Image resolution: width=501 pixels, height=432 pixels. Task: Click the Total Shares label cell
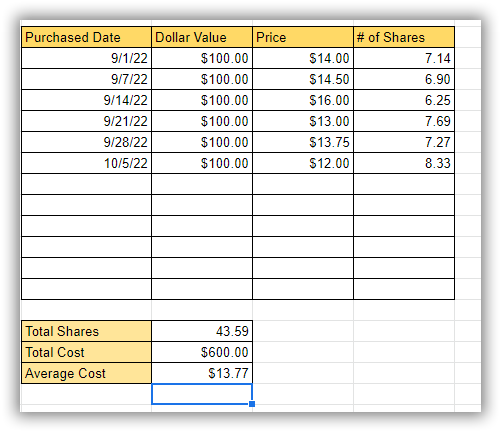click(86, 331)
